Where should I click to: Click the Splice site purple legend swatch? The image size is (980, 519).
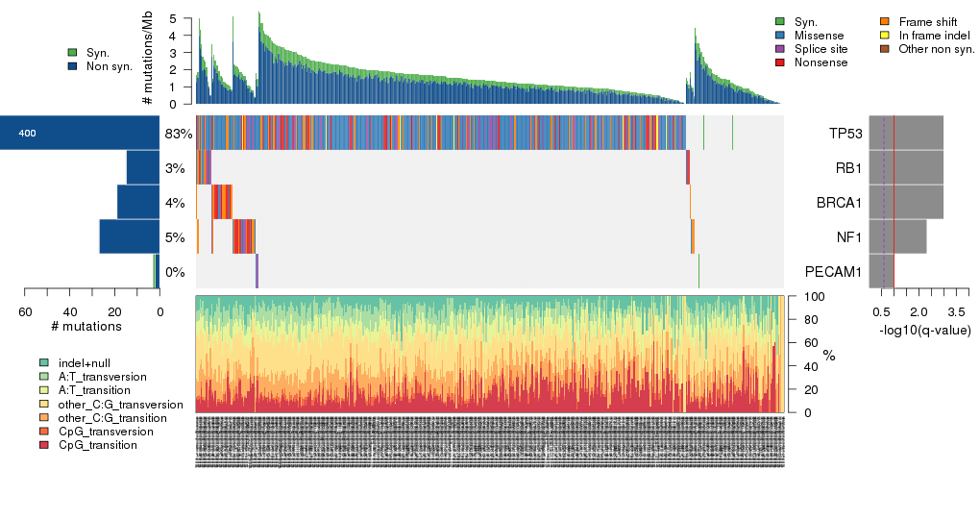779,48
